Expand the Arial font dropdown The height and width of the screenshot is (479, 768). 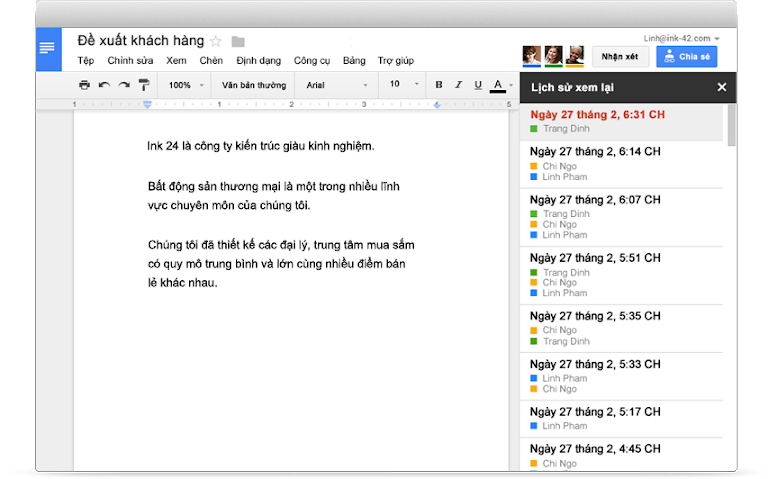[337, 85]
